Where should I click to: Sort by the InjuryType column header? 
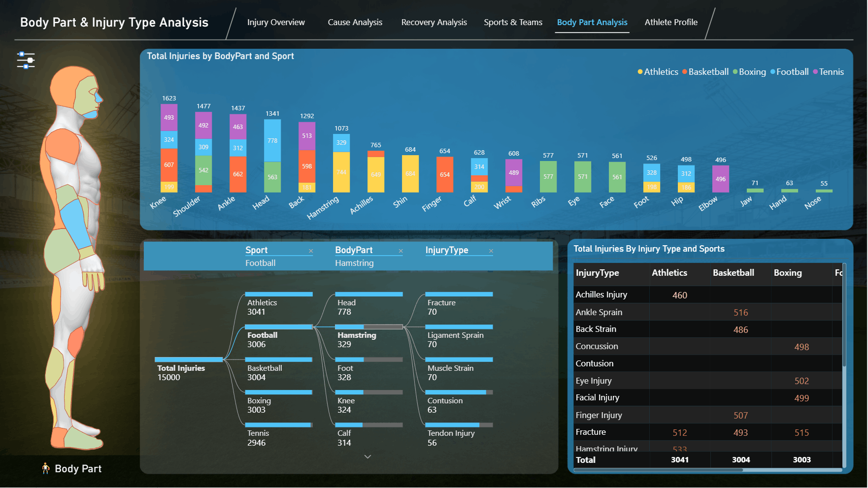coord(597,273)
